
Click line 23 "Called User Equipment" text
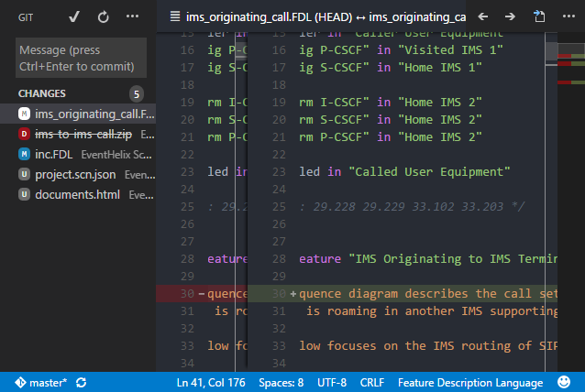(x=429, y=172)
